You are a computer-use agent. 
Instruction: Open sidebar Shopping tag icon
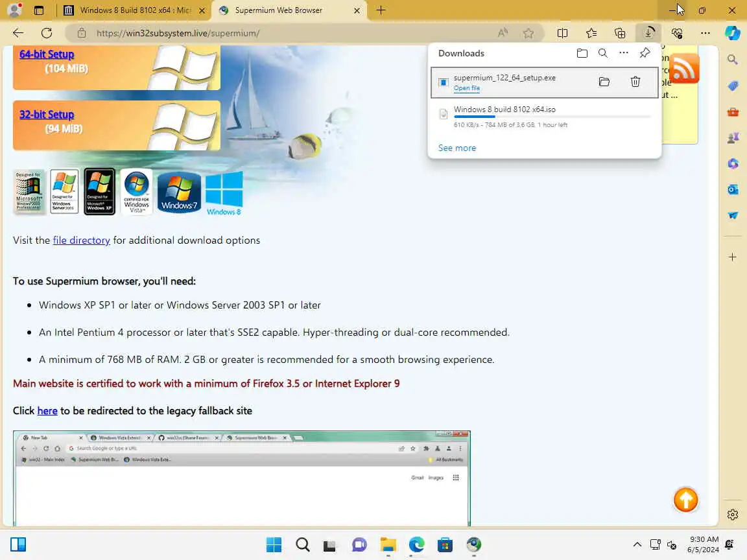tap(733, 86)
